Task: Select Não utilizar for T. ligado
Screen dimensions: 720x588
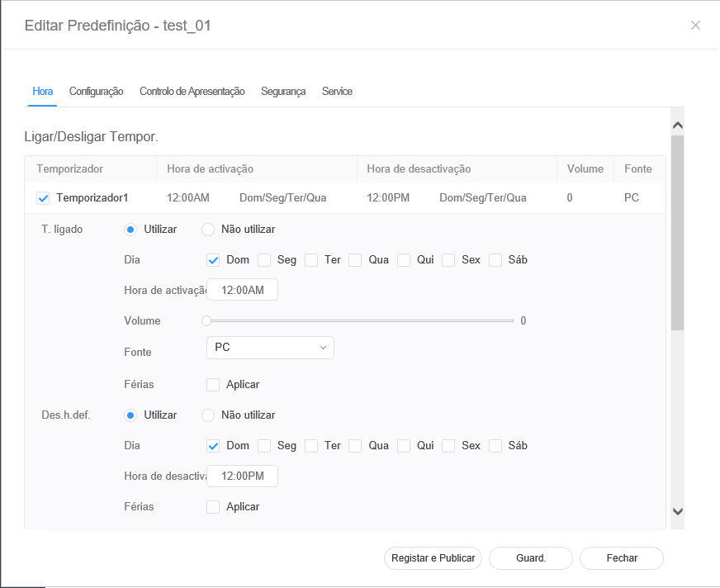Action: (x=208, y=230)
